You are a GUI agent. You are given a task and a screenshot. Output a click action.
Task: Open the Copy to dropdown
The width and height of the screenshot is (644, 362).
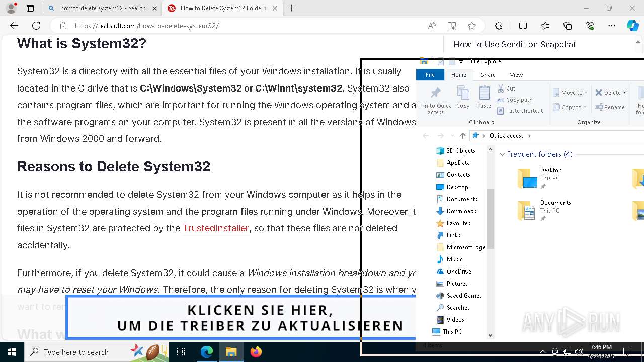(x=570, y=107)
